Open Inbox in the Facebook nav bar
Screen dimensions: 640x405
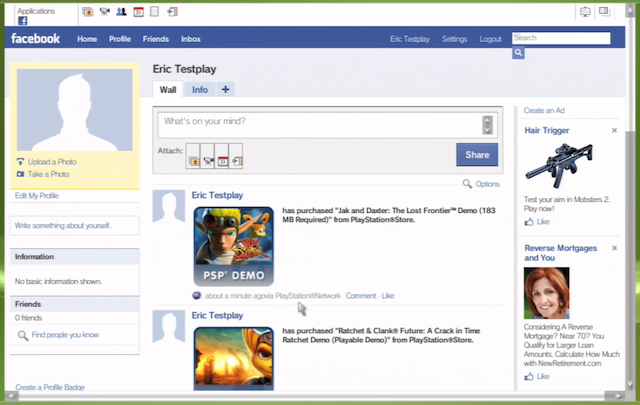tap(191, 39)
